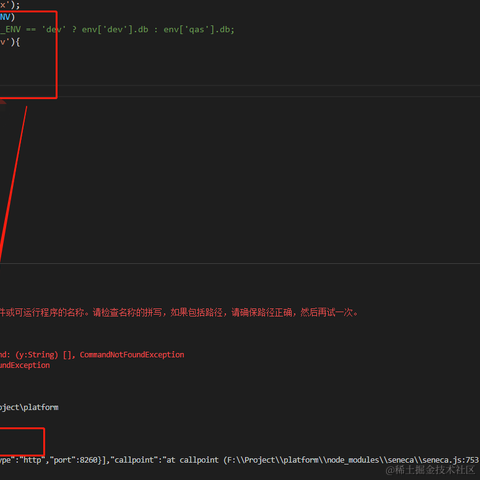Click the 'dev' string literal after ==
The height and width of the screenshot is (480, 480).
(x=54, y=29)
